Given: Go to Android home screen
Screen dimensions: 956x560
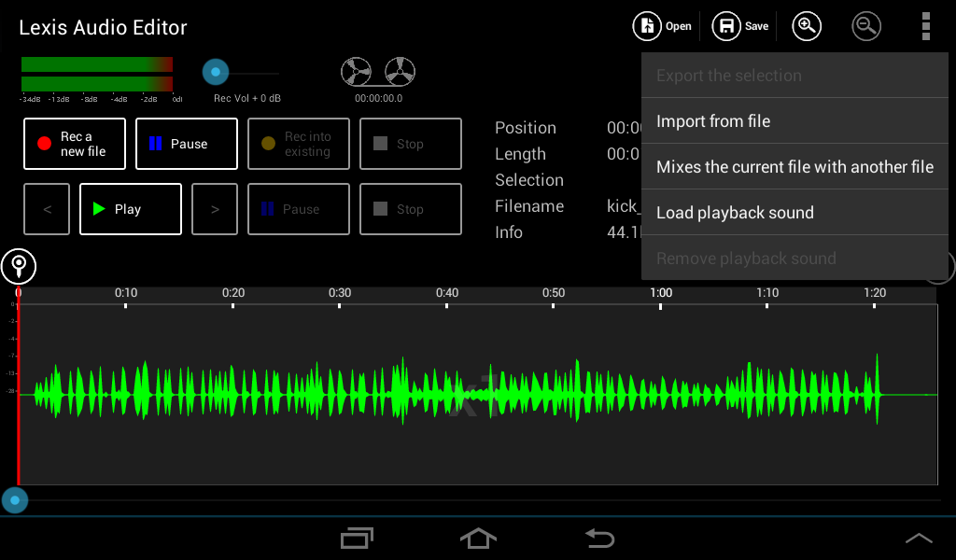Looking at the screenshot, I should tap(478, 538).
